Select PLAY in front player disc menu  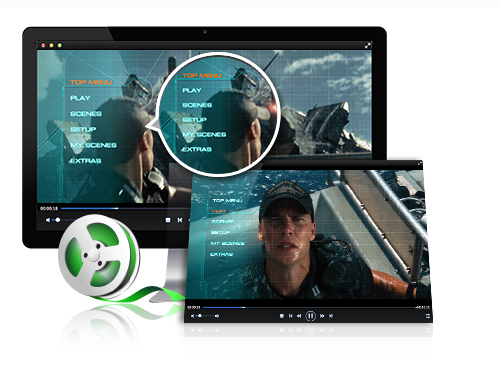(219, 211)
